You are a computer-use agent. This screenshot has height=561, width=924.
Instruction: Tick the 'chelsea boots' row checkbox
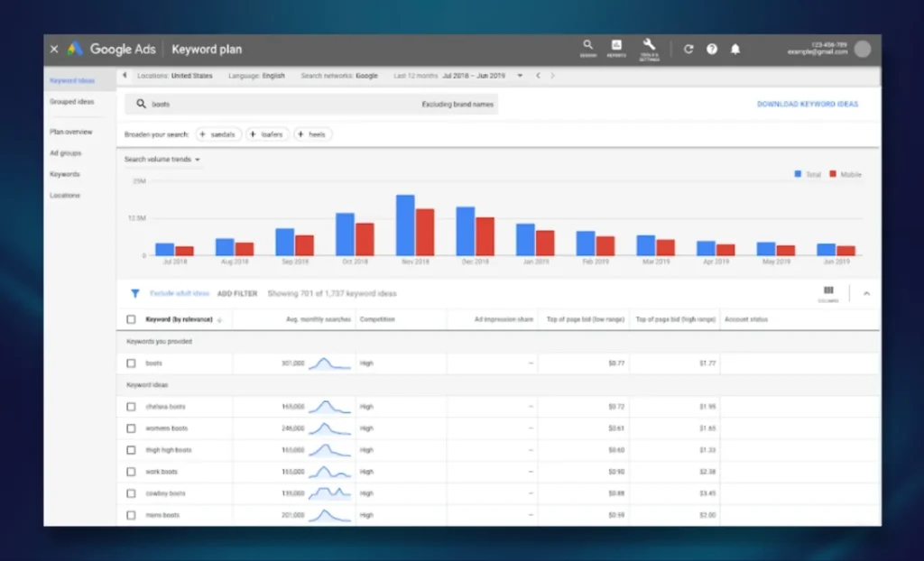coord(132,407)
